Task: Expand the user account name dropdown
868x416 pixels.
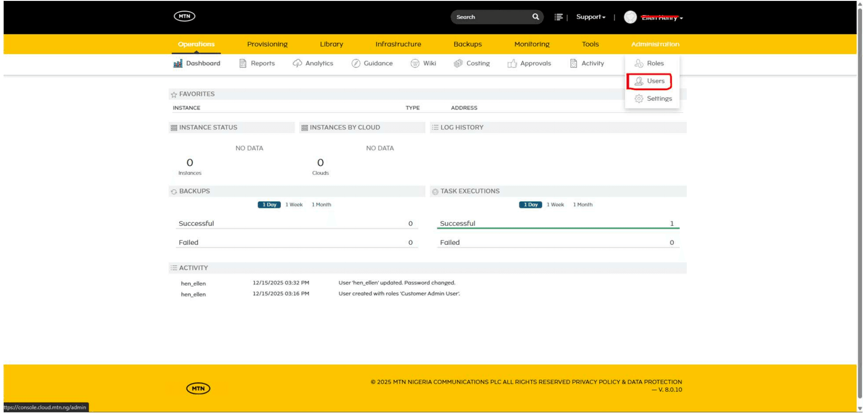Action: tap(662, 17)
